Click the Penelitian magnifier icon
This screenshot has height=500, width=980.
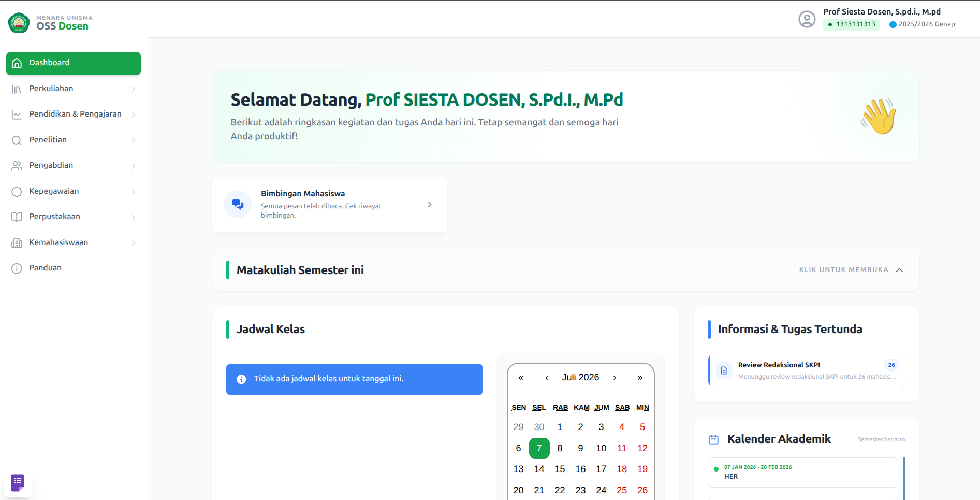point(17,140)
